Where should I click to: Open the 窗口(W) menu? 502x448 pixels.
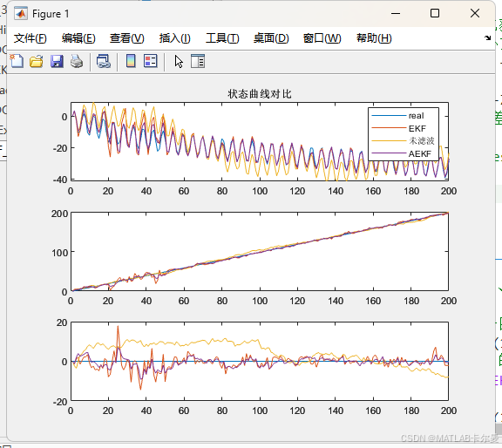coord(322,38)
